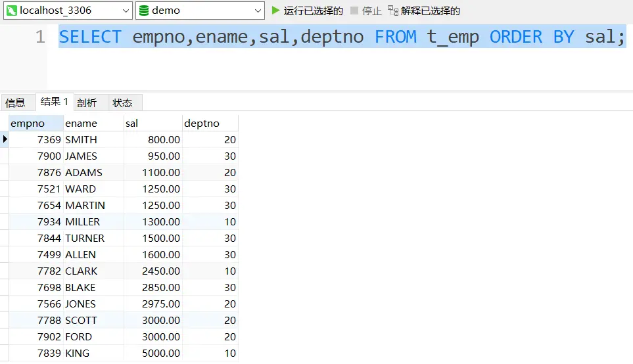Click the localhost_3306 connection icon
The height and width of the screenshot is (364, 633).
[x=11, y=11]
